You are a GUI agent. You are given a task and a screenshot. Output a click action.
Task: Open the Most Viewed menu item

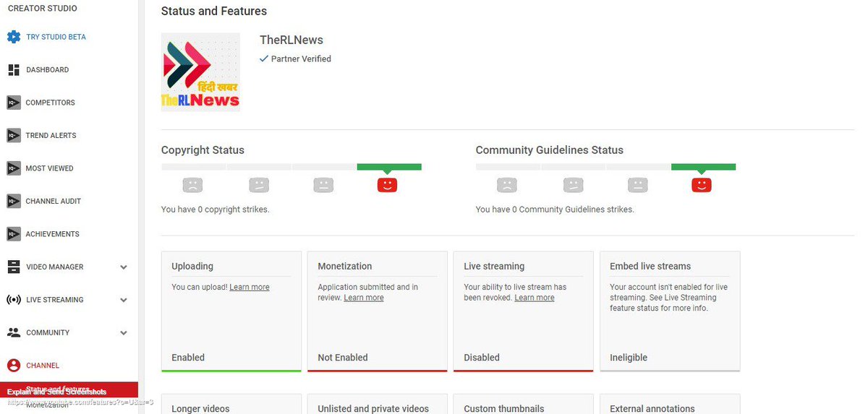pos(49,168)
